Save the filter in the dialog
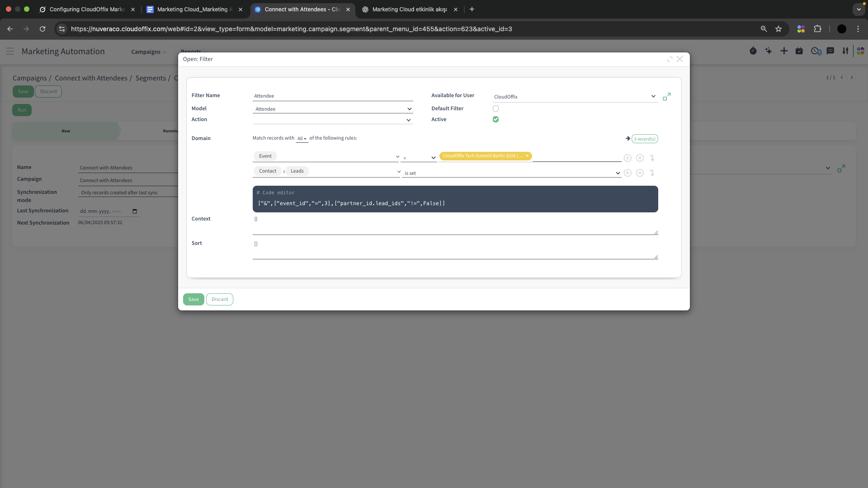The height and width of the screenshot is (488, 868). pyautogui.click(x=193, y=299)
